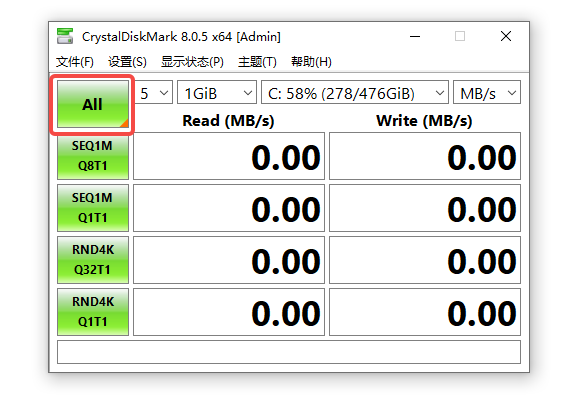Open the drive selector showing C: 58%
Image resolution: width=583 pixels, height=397 pixels.
(355, 92)
